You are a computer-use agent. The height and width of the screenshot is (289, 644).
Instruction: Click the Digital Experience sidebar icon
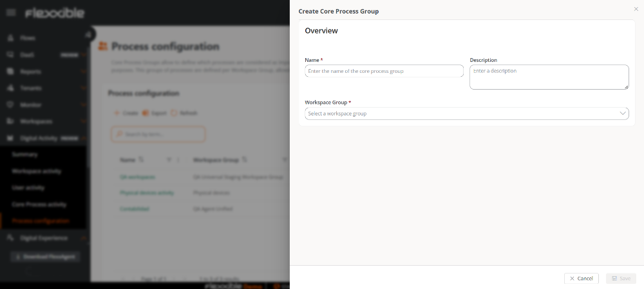click(x=11, y=238)
